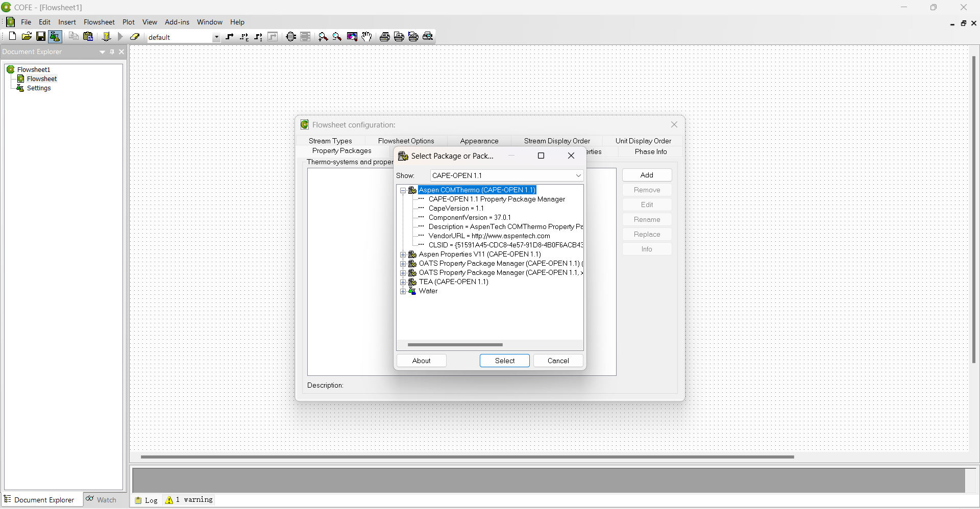The height and width of the screenshot is (509, 980).
Task: Click the New document icon
Action: (x=12, y=37)
